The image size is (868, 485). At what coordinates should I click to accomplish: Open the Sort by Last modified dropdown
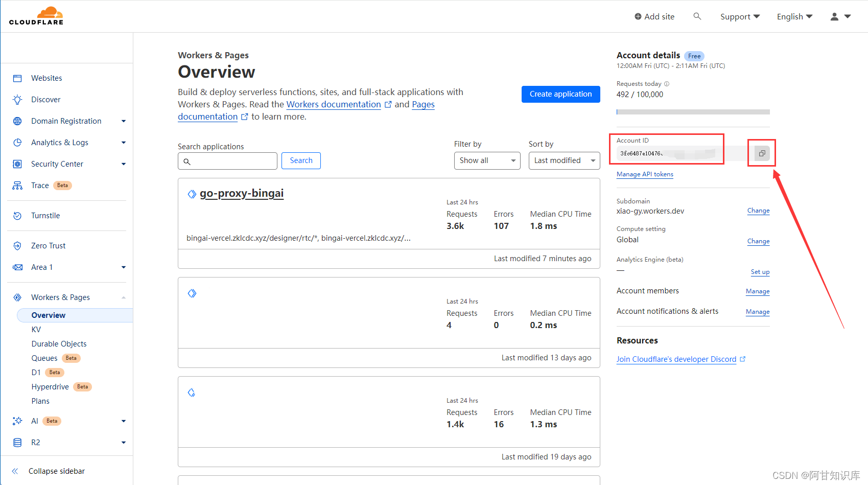564,160
